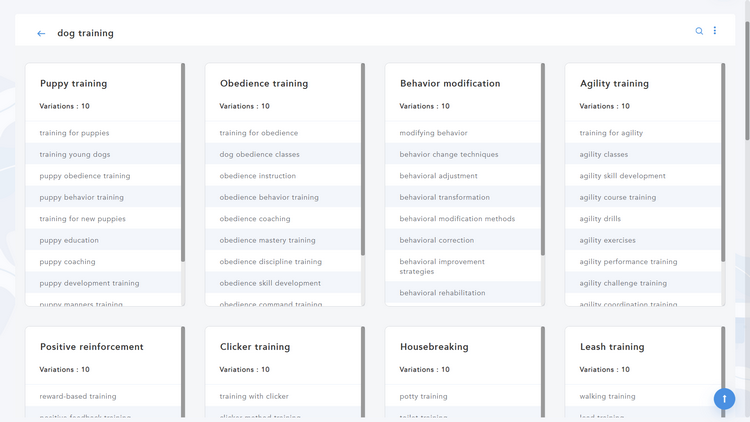Go back using the left arrow

41,33
